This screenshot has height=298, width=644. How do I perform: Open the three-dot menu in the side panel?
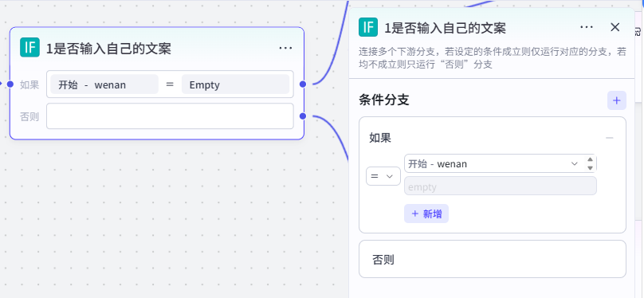point(587,27)
